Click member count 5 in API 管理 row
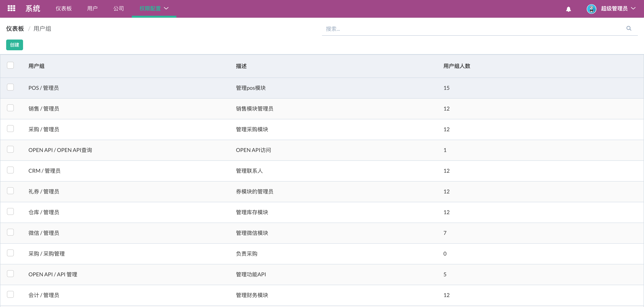Image resolution: width=644 pixels, height=307 pixels. click(445, 274)
